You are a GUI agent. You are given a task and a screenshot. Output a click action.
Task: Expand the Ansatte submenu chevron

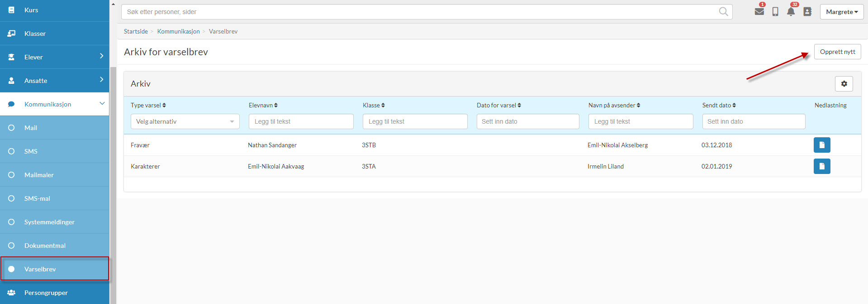101,79
